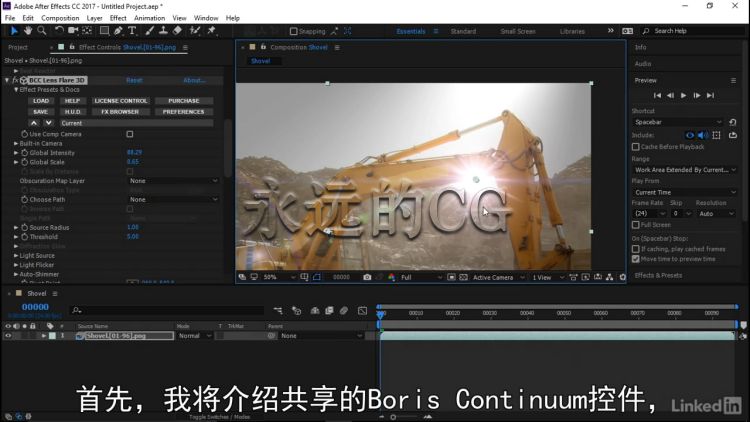Jump to last frame in Preview

711,95
